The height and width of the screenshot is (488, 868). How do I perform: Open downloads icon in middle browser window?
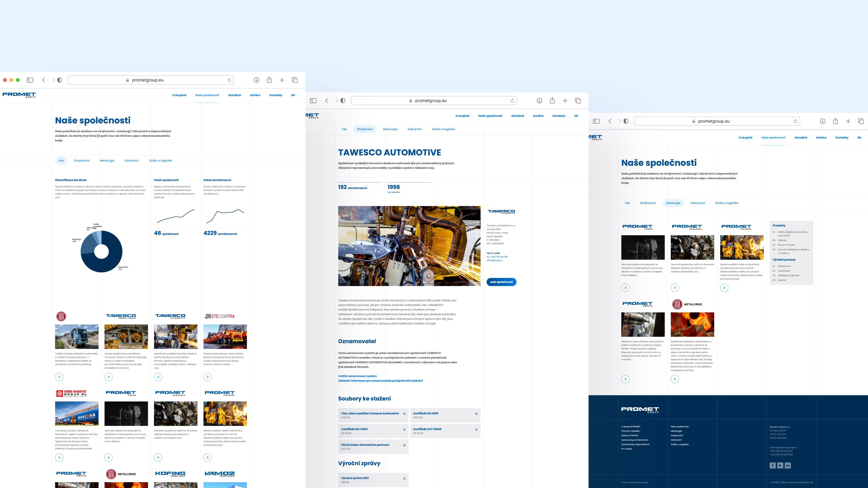click(539, 100)
